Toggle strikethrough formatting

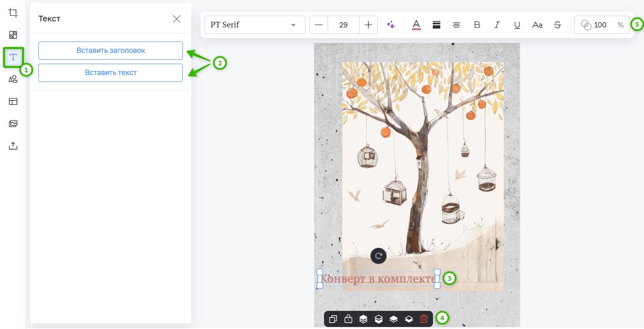[x=558, y=25]
